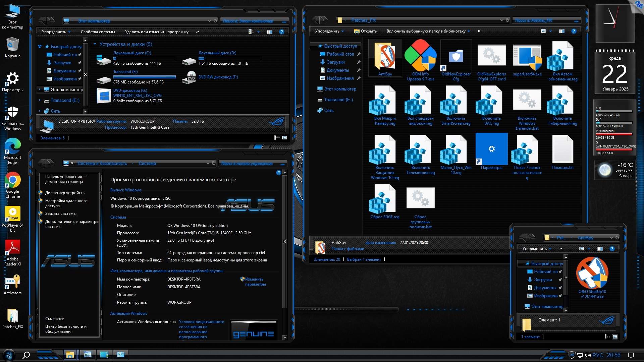Screen dimensions: 644x362
Task: Click Удалить или изменить программу command
Action: pos(157,32)
